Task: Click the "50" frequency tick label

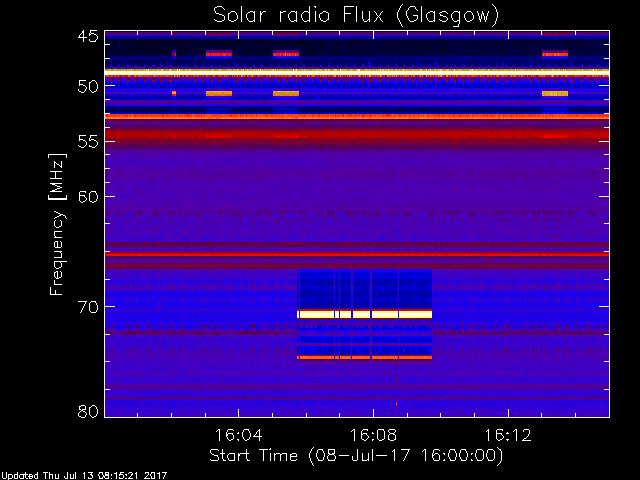Action: pyautogui.click(x=88, y=87)
